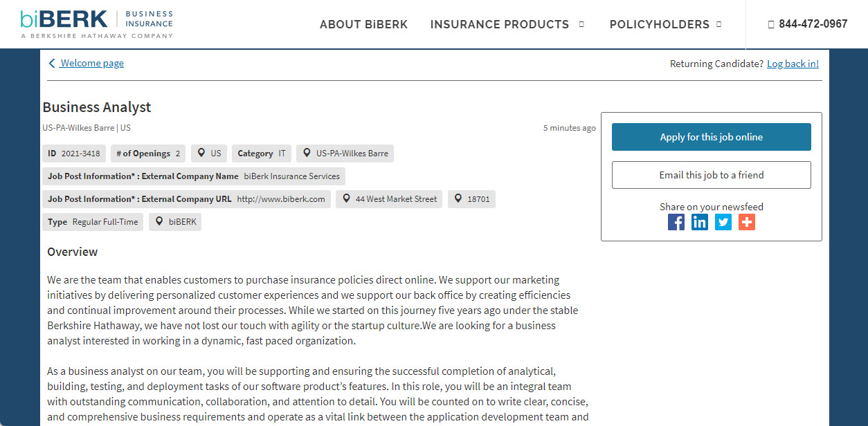Click pin icon beside 44 West Market Street

pos(346,199)
